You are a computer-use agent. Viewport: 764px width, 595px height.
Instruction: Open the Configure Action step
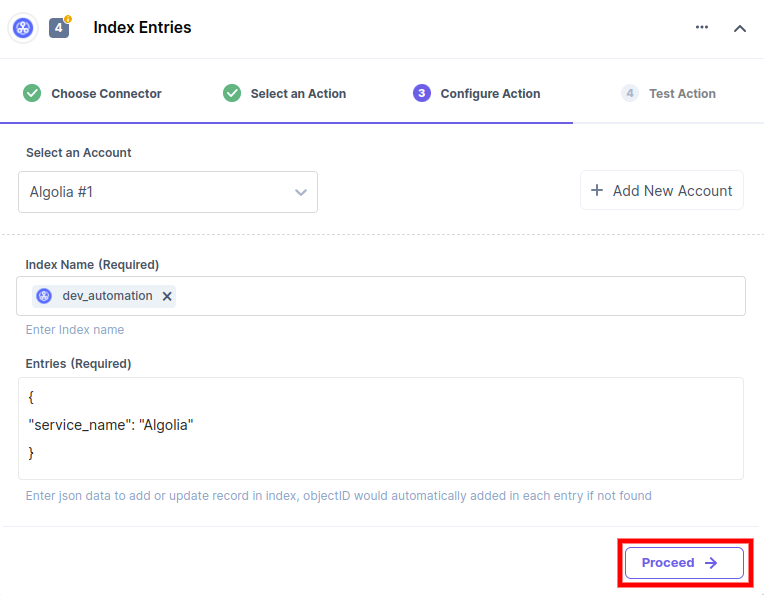(x=477, y=93)
